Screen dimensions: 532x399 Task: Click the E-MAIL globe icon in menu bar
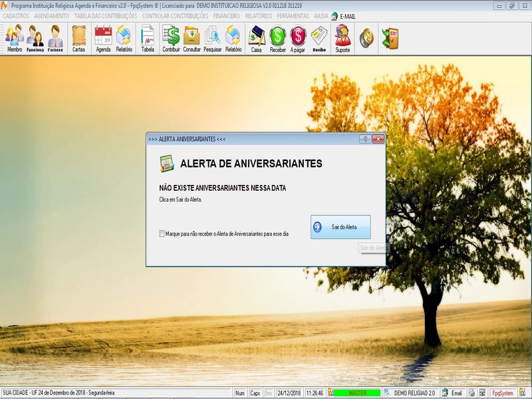click(334, 16)
